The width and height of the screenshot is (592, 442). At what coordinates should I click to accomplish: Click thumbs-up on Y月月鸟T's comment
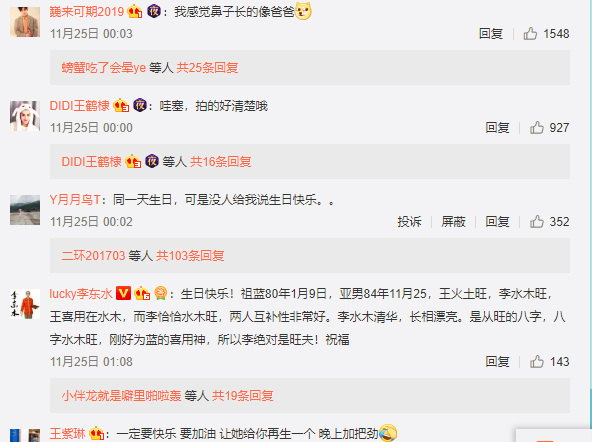pos(536,222)
